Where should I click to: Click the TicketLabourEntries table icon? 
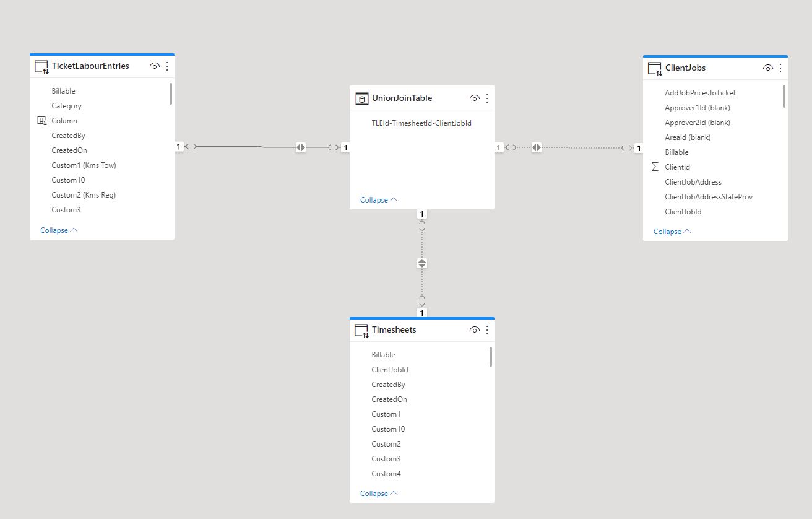pyautogui.click(x=41, y=67)
